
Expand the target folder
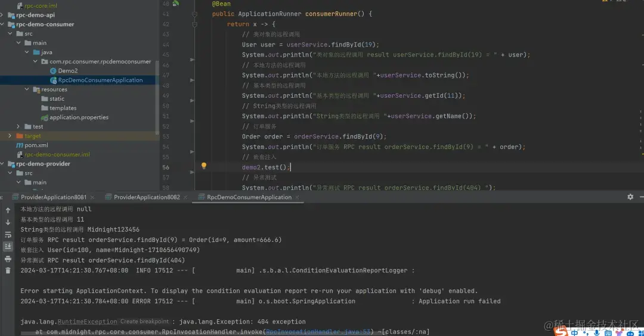(x=10, y=136)
